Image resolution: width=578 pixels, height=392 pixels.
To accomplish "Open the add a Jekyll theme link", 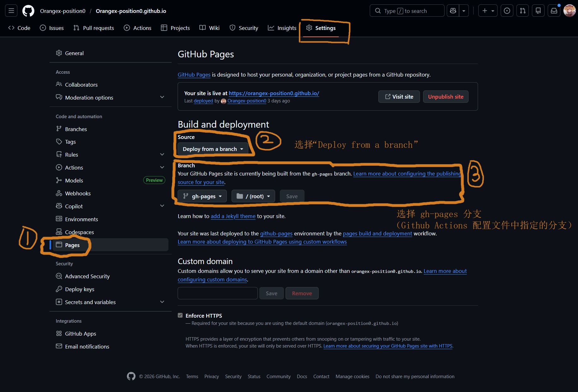I will tap(233, 216).
